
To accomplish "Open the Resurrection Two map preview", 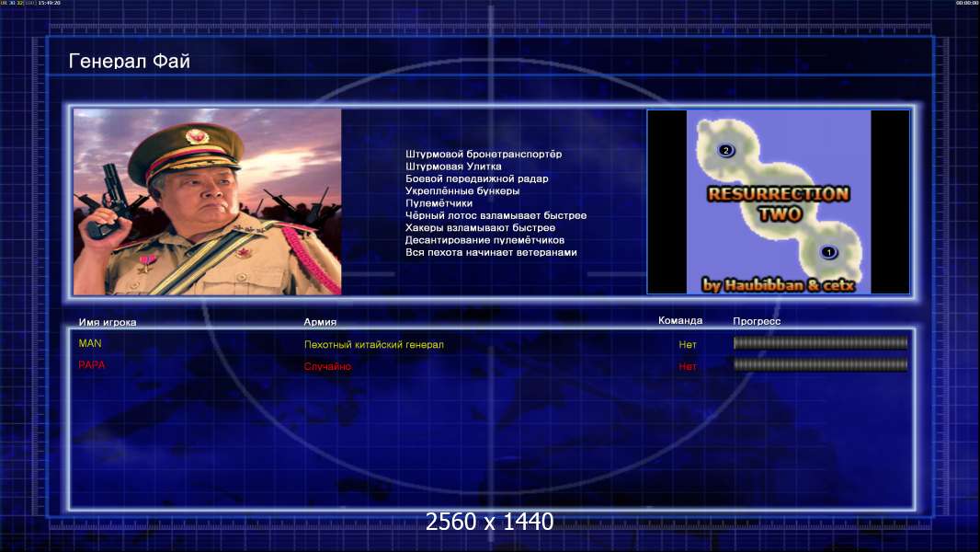I will click(778, 201).
